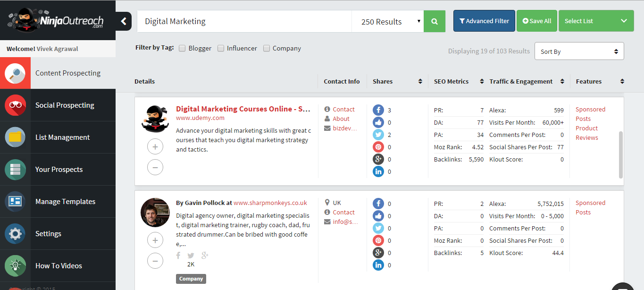This screenshot has height=290, width=644.
Task: Open Content Prospecting menu item
Action: (58, 73)
